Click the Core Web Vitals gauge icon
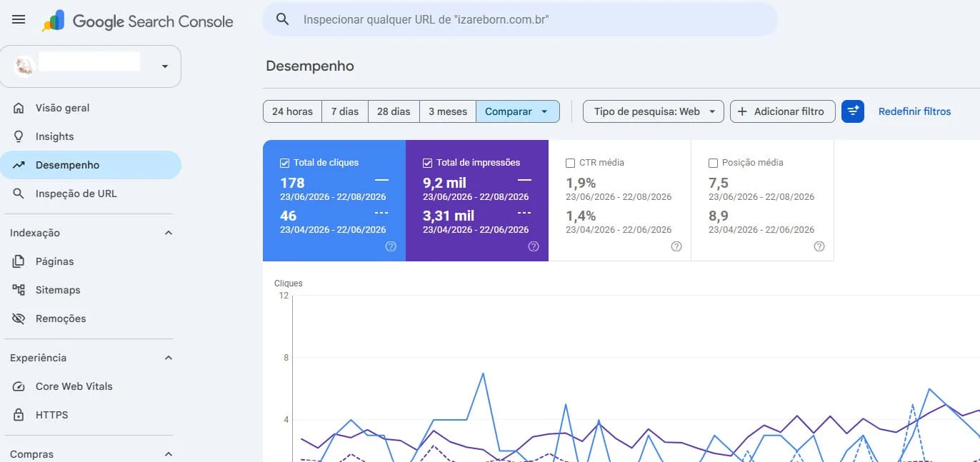Image resolution: width=980 pixels, height=462 pixels. point(19,386)
